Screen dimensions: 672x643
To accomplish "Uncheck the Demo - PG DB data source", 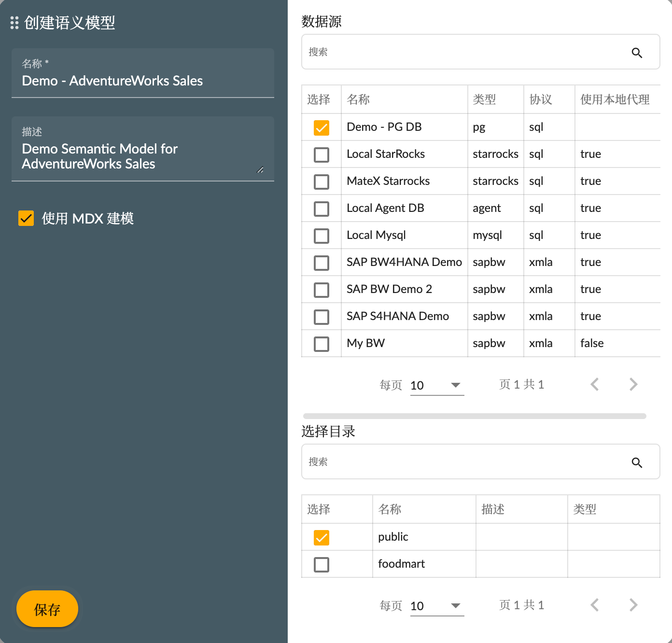I will coord(322,127).
